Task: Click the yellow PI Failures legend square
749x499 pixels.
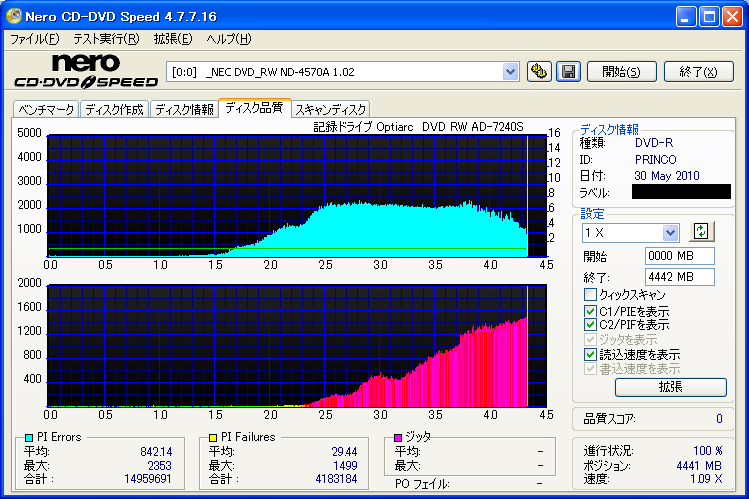Action: (x=213, y=437)
